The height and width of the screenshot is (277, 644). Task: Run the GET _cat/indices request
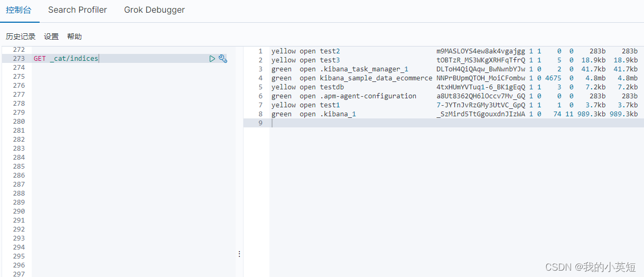(x=212, y=59)
